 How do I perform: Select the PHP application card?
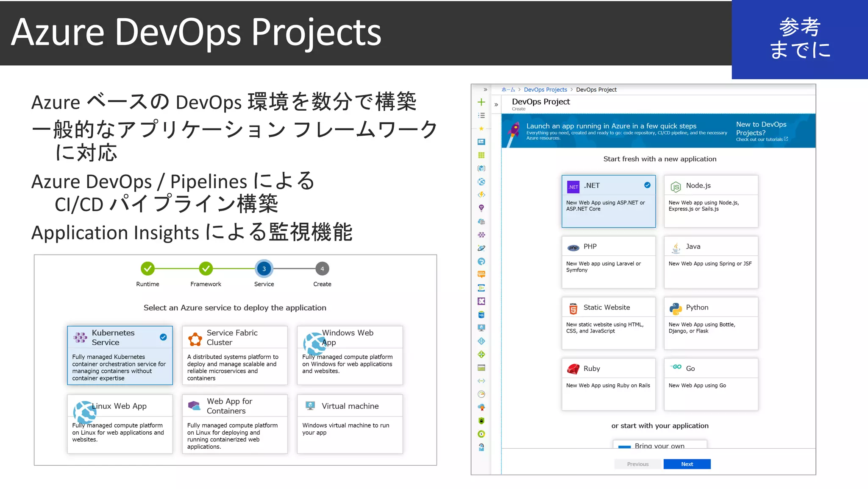point(609,263)
